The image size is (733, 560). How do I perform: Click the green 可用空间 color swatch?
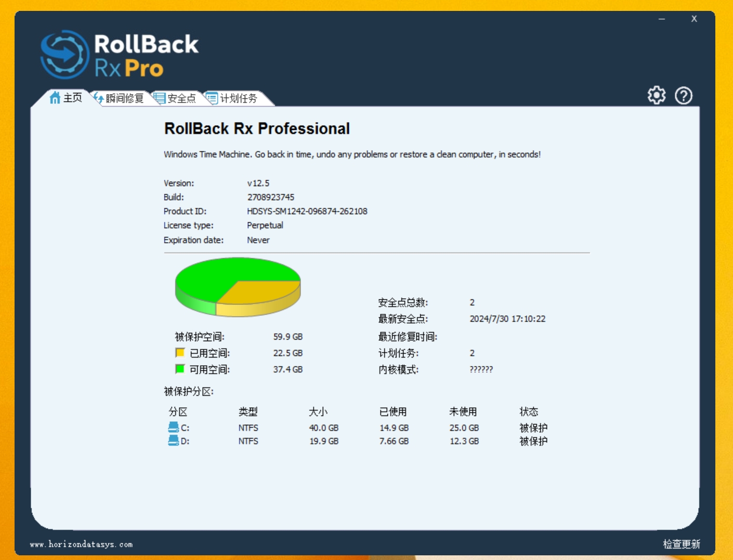(x=180, y=369)
